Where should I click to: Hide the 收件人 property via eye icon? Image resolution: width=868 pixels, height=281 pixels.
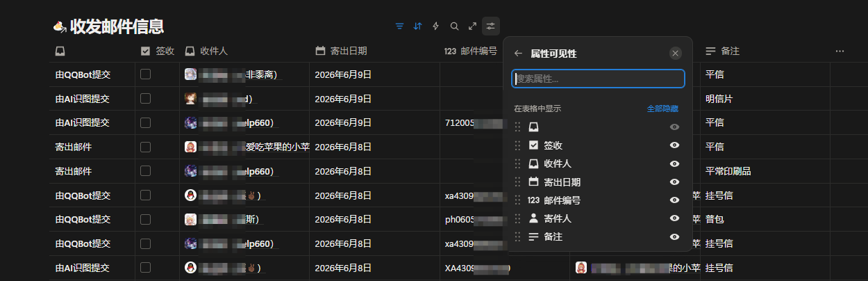pyautogui.click(x=674, y=163)
